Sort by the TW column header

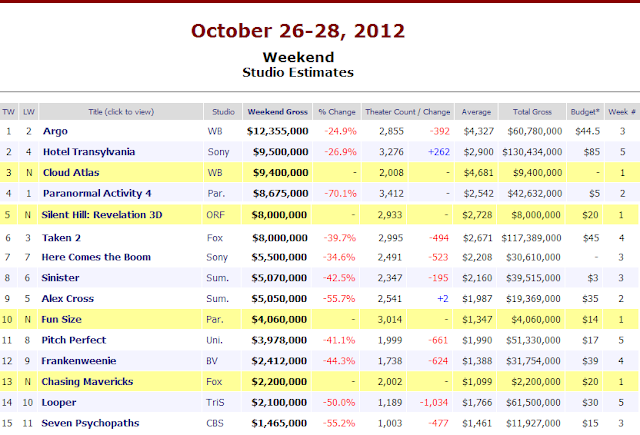point(9,112)
